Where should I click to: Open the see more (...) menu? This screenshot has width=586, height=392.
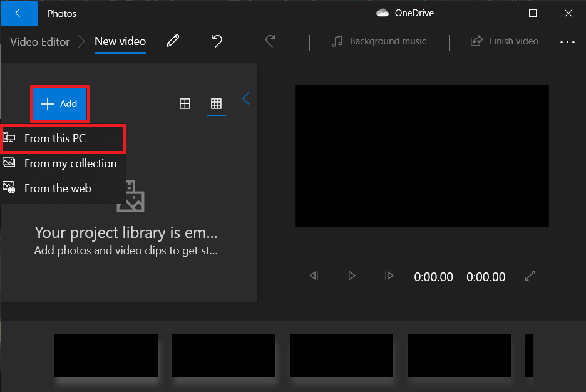(567, 42)
